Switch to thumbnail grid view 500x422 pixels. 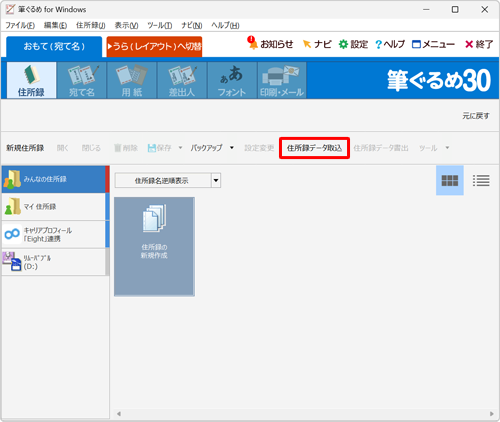coord(450,180)
